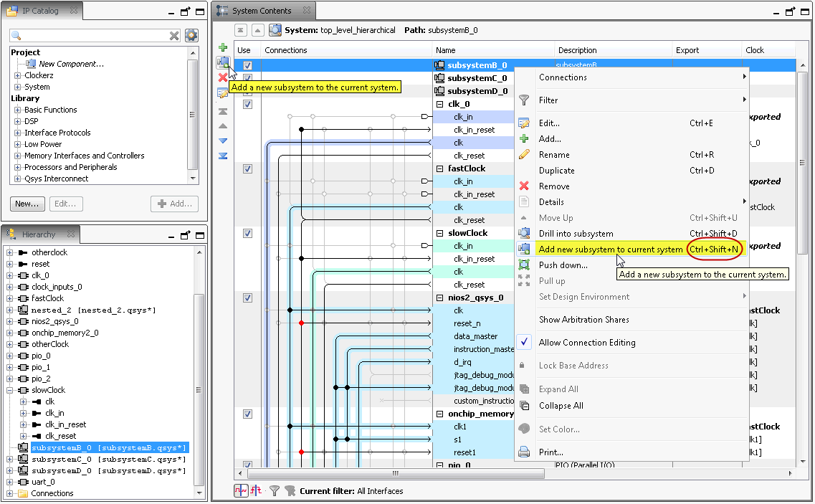Click the New... button in IP Catalog
The image size is (815, 504).
coord(27,204)
